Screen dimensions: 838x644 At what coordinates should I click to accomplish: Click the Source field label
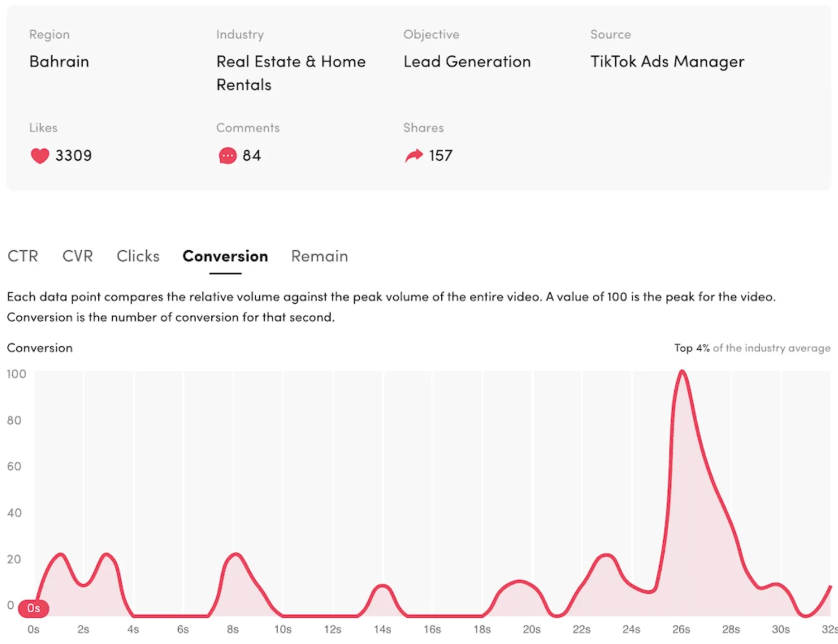point(611,35)
